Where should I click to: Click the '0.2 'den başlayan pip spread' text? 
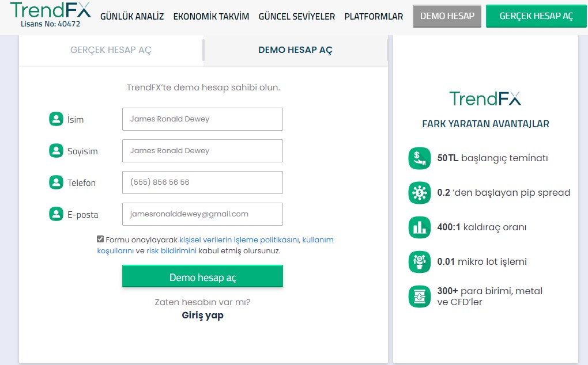pos(504,193)
